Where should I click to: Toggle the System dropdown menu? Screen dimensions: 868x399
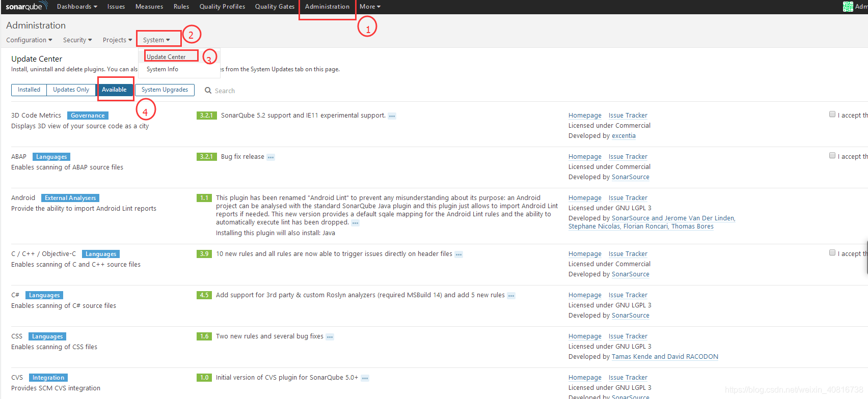(x=156, y=40)
